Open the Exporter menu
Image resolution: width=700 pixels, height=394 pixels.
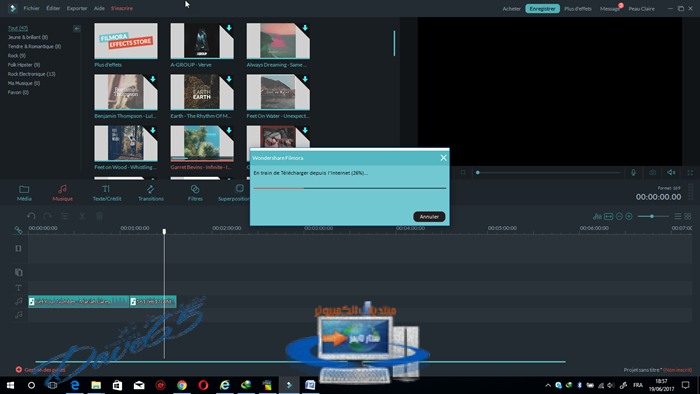(x=77, y=8)
